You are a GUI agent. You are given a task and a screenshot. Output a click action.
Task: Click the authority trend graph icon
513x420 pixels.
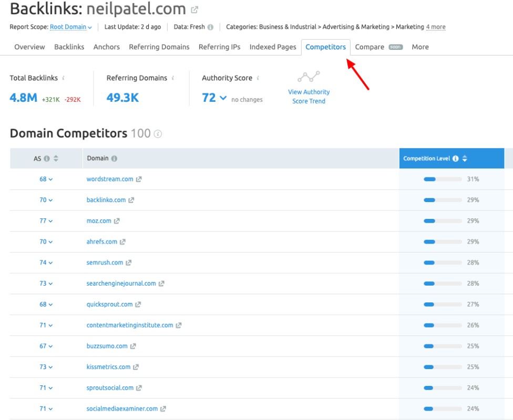coord(309,77)
